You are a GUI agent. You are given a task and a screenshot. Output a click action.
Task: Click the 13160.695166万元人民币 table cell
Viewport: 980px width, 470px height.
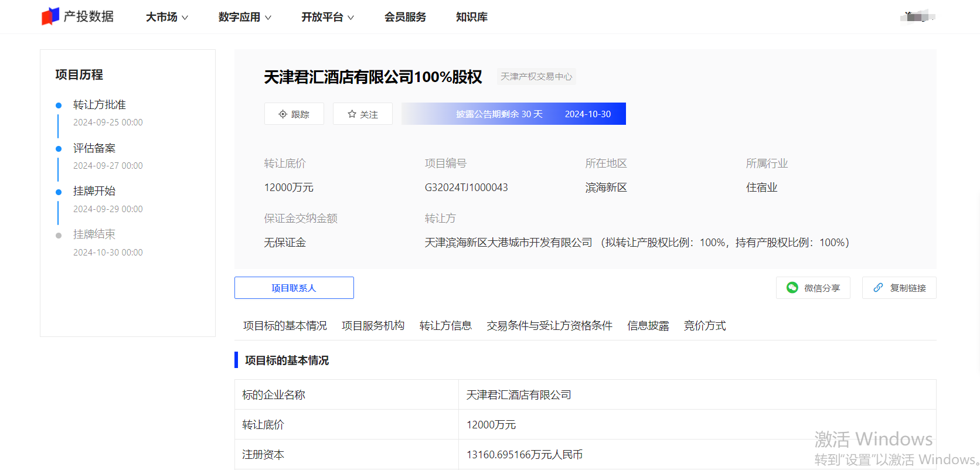coord(697,455)
